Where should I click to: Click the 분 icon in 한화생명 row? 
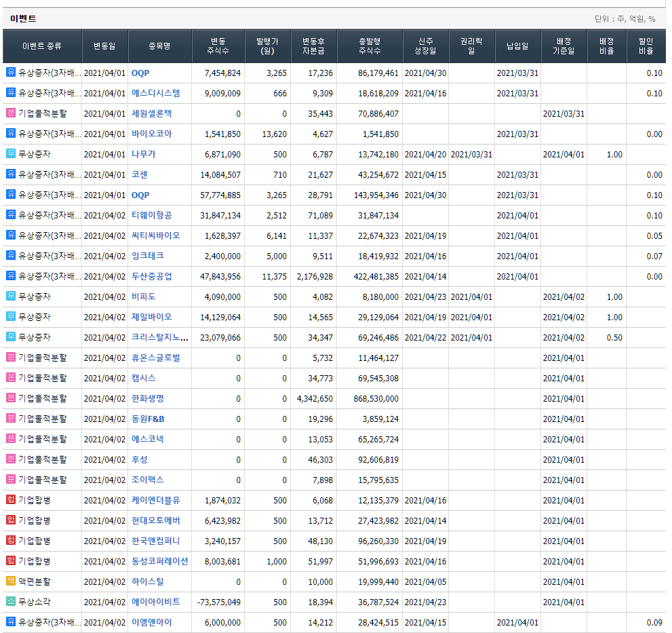point(11,398)
